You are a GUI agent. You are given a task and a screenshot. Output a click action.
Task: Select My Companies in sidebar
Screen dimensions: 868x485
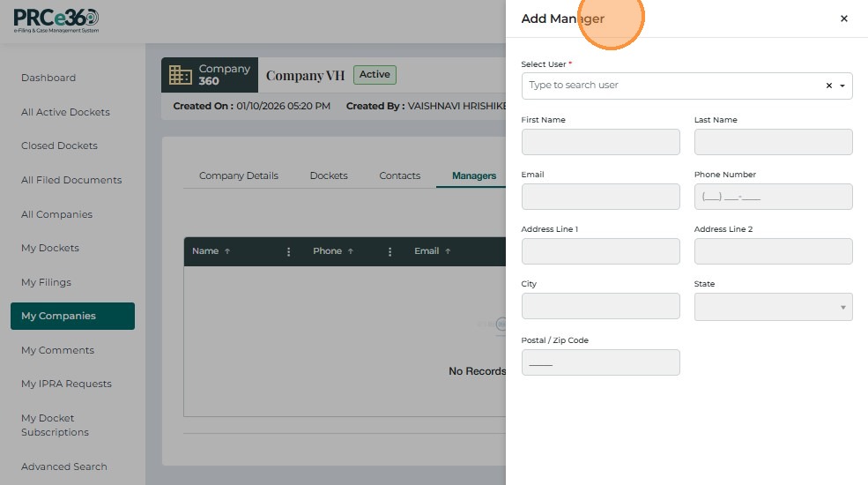pyautogui.click(x=72, y=317)
